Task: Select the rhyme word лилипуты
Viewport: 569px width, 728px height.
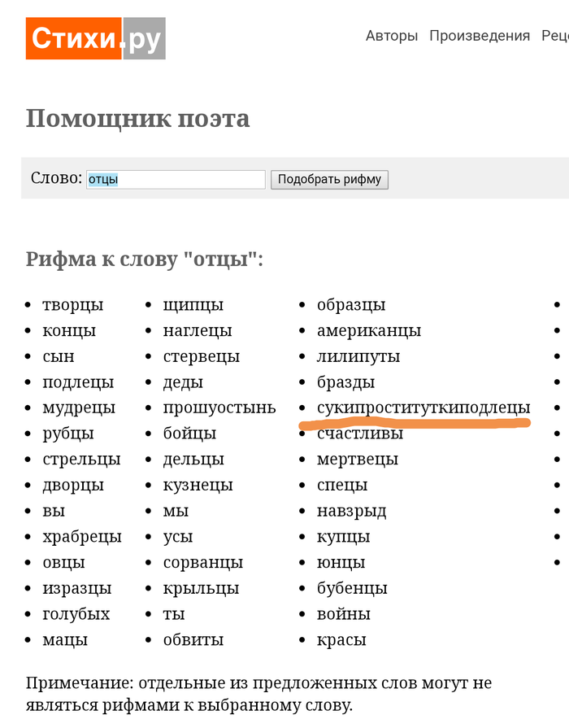Action: [358, 356]
